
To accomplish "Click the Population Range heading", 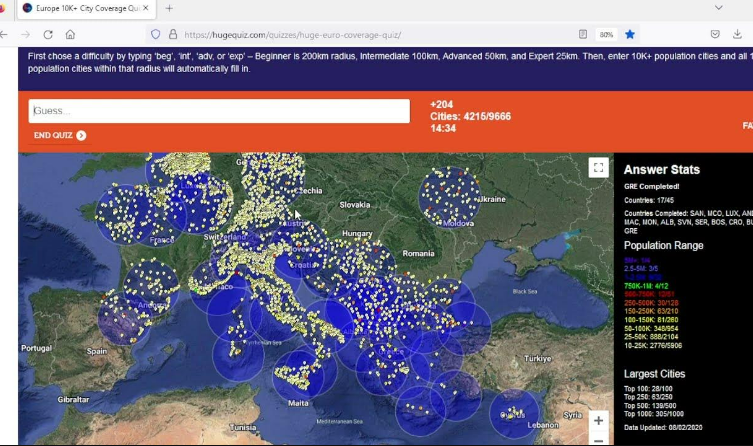I will [663, 245].
